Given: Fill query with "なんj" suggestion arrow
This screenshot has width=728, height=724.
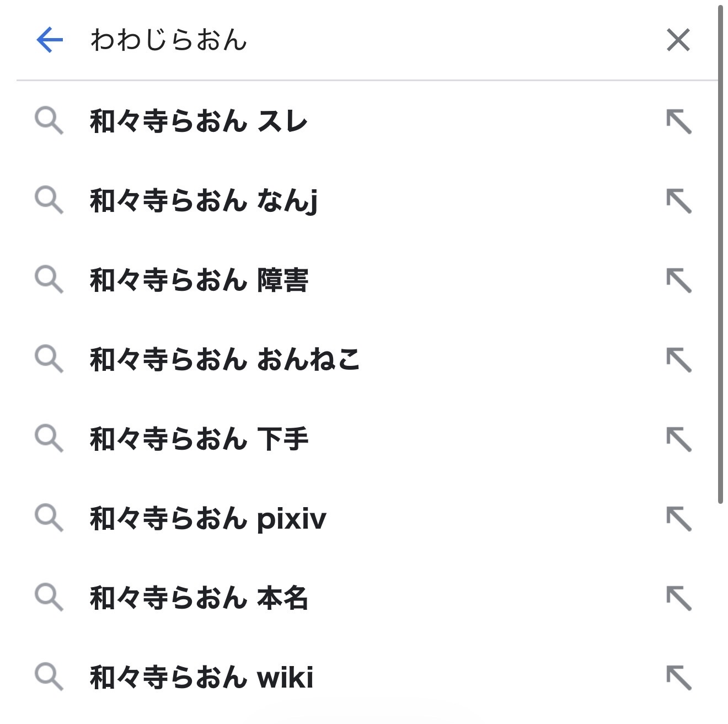Looking at the screenshot, I should (678, 201).
